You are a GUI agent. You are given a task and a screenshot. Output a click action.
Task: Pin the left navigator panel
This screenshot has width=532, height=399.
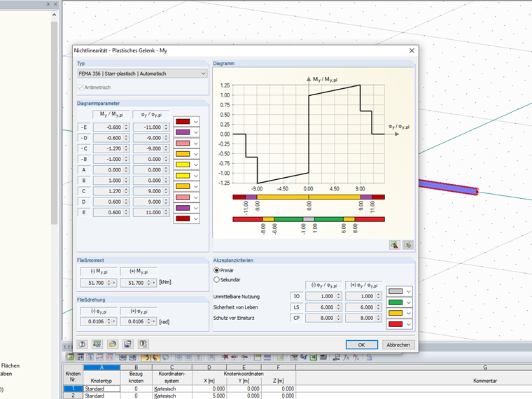(48, 4)
